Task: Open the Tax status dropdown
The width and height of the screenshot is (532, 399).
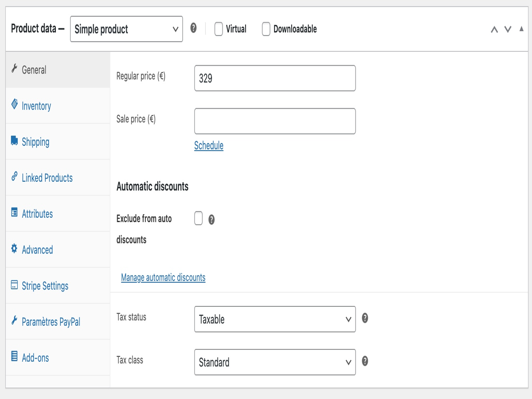Action: coord(274,319)
